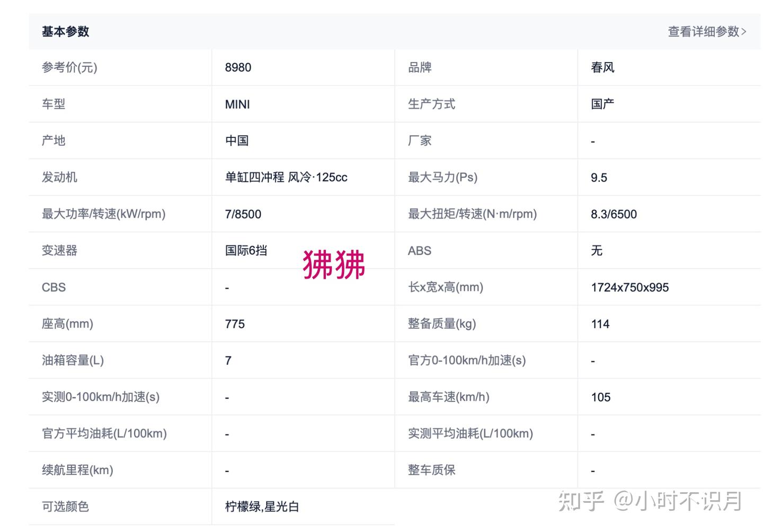Click the 可选颜色 row label
763x532 pixels.
(x=65, y=507)
